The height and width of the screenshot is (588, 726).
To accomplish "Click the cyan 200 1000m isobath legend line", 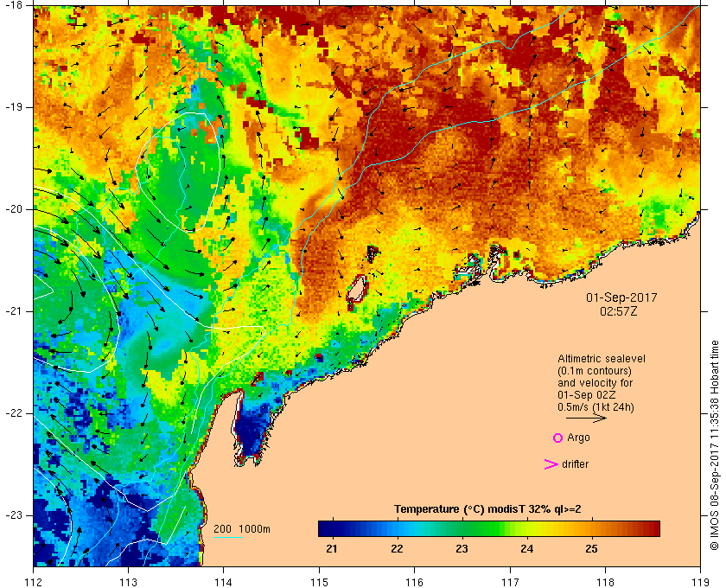I will (x=228, y=538).
